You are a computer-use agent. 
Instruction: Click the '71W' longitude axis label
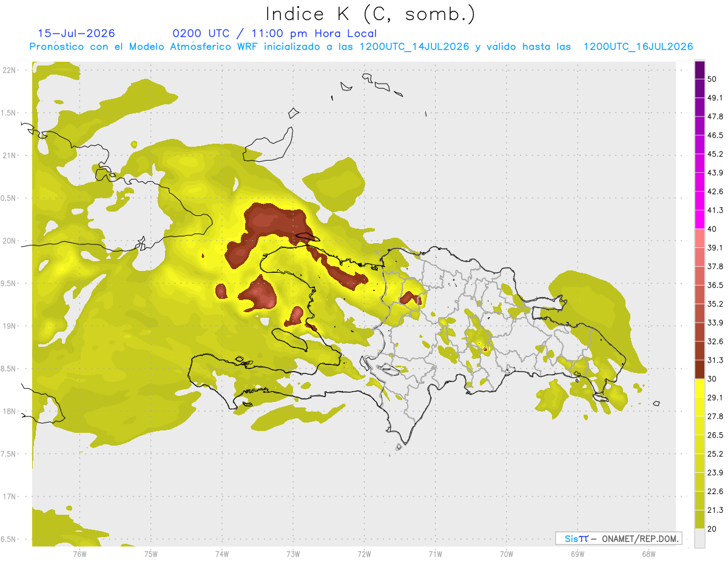(x=435, y=554)
